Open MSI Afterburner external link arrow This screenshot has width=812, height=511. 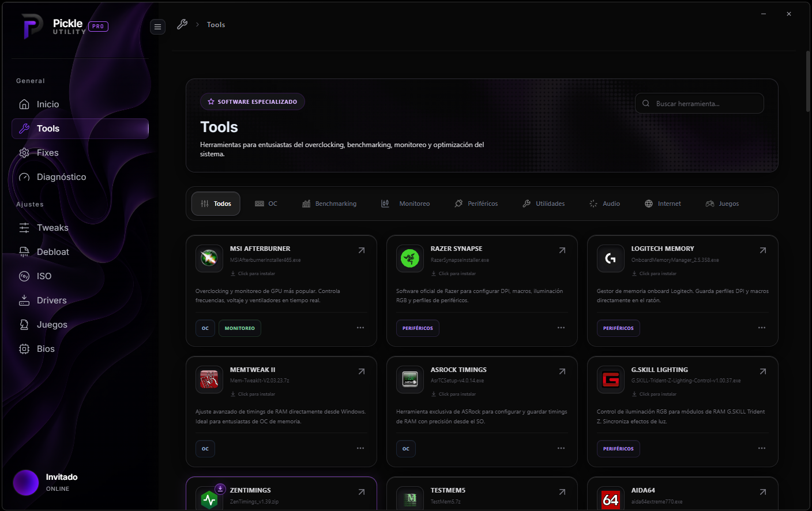(362, 250)
